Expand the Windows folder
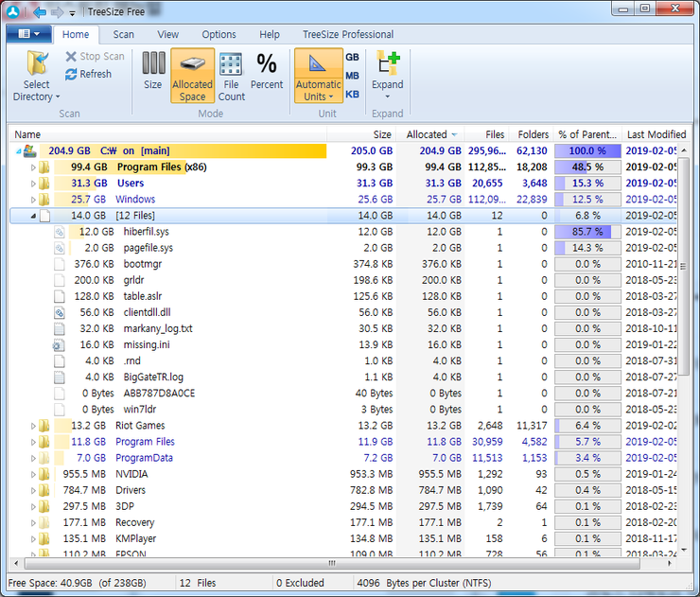 pyautogui.click(x=33, y=200)
